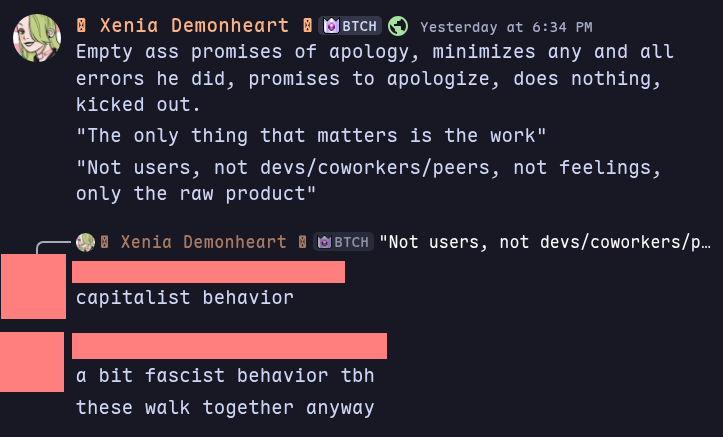Open the redacted avatar beside "capitalist behavior"
This screenshot has width=723, height=437.
33,287
